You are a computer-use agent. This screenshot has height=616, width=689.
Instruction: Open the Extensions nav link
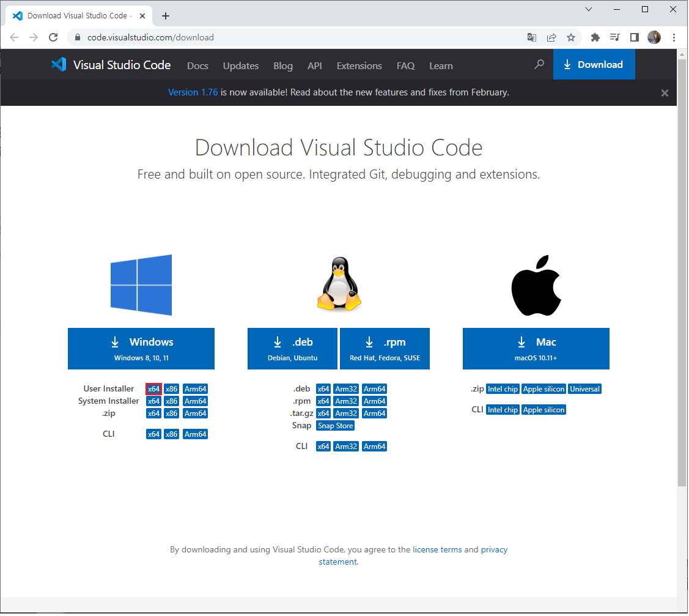point(359,65)
